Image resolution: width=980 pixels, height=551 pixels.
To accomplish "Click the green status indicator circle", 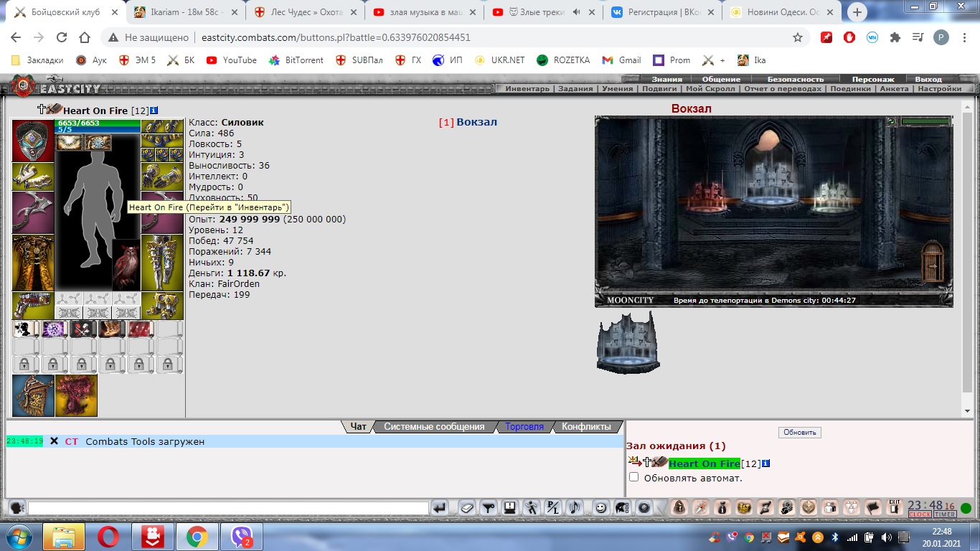I will [966, 509].
